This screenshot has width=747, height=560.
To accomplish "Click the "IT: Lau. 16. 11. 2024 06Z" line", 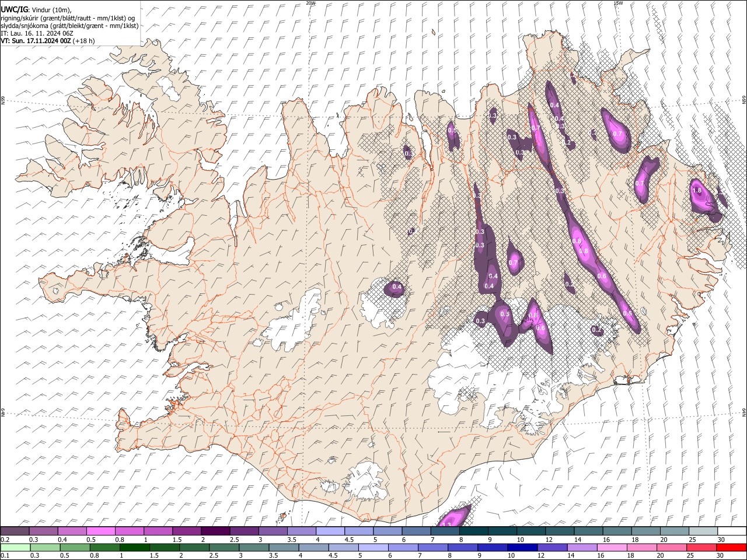I will (37, 33).
